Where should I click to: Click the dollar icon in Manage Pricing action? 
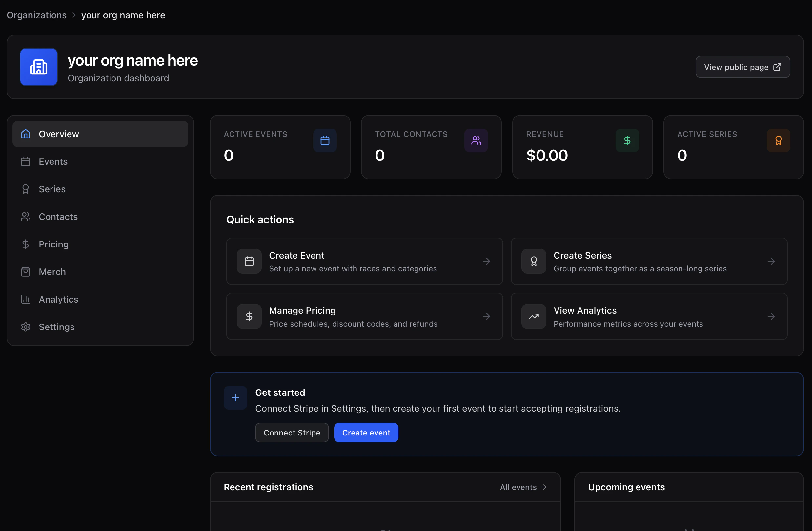tap(249, 316)
